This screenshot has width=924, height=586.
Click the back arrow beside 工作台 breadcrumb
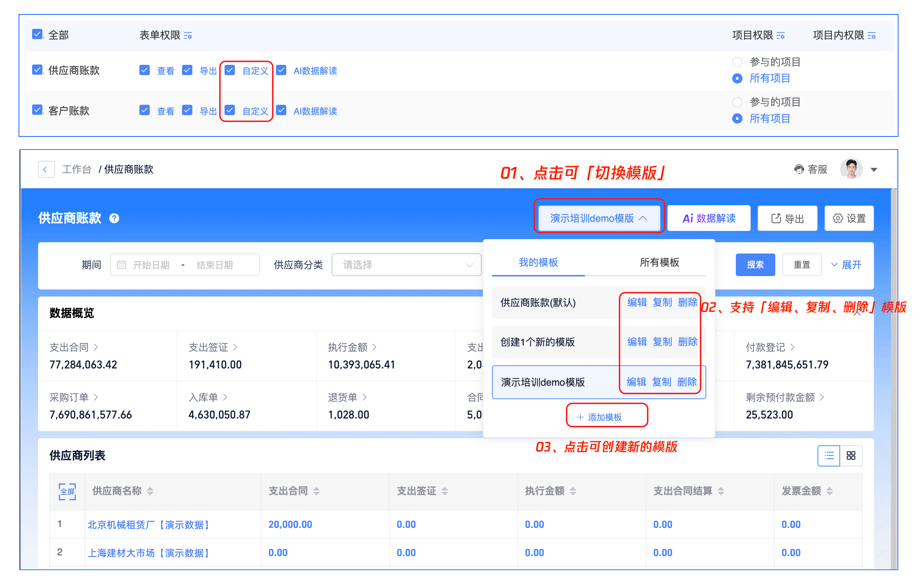[46, 169]
